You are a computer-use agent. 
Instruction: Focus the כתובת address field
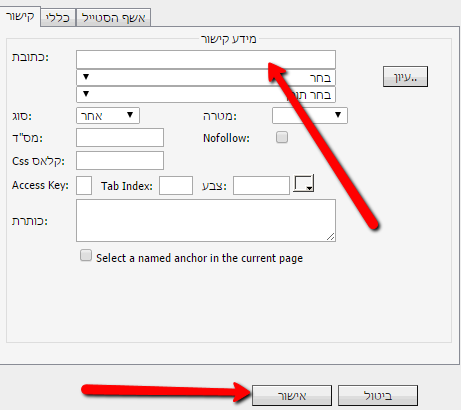click(x=206, y=60)
